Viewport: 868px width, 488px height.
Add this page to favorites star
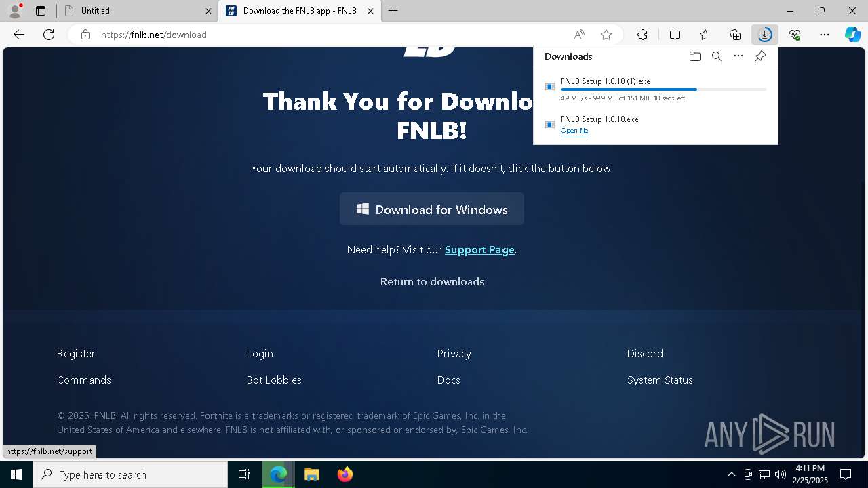point(606,35)
